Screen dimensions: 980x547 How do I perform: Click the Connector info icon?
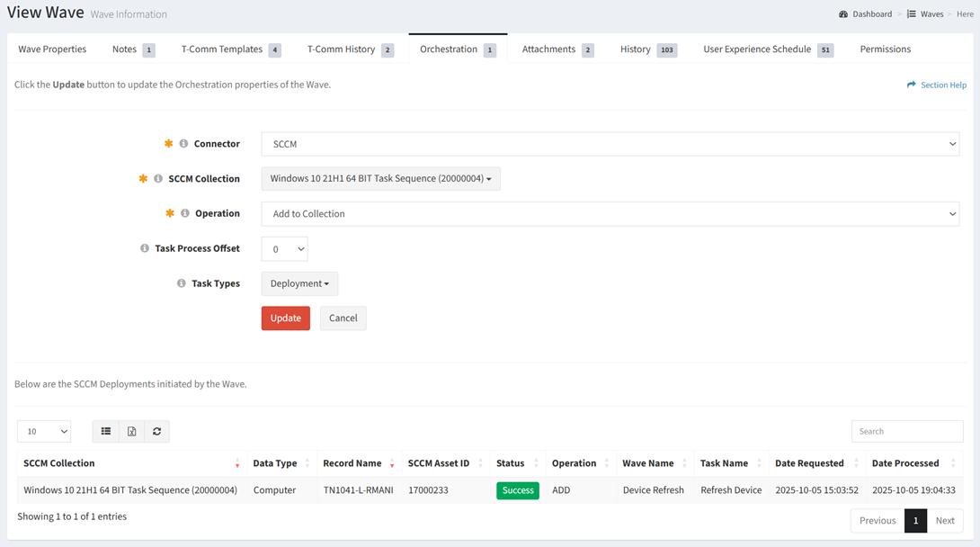pos(183,144)
